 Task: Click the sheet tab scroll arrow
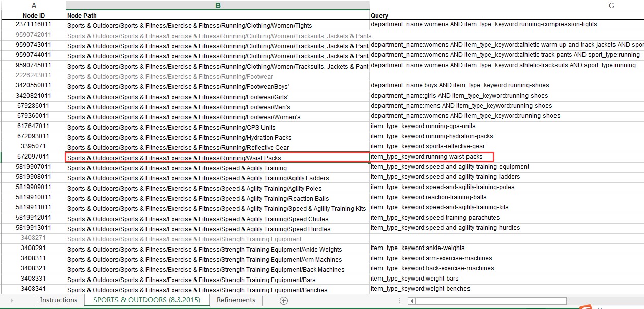tap(12, 300)
